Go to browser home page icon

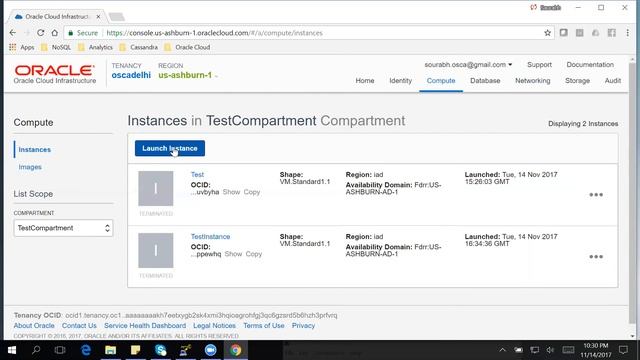pyautogui.click(x=54, y=33)
